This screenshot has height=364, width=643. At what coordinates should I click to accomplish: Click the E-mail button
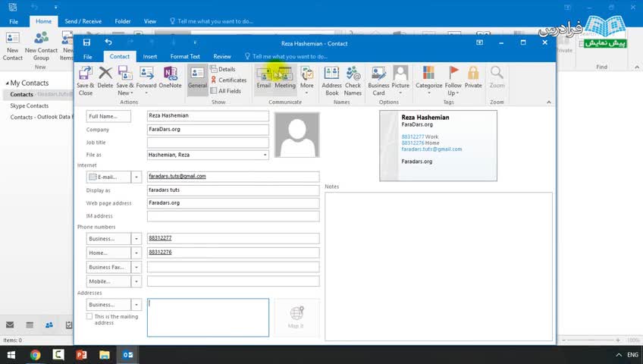click(108, 177)
